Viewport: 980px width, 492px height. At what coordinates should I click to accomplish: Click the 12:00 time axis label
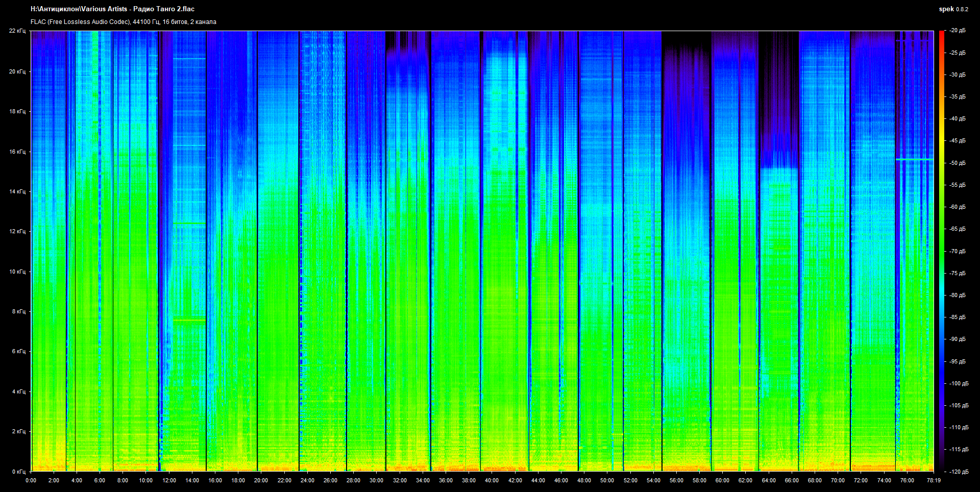169,480
